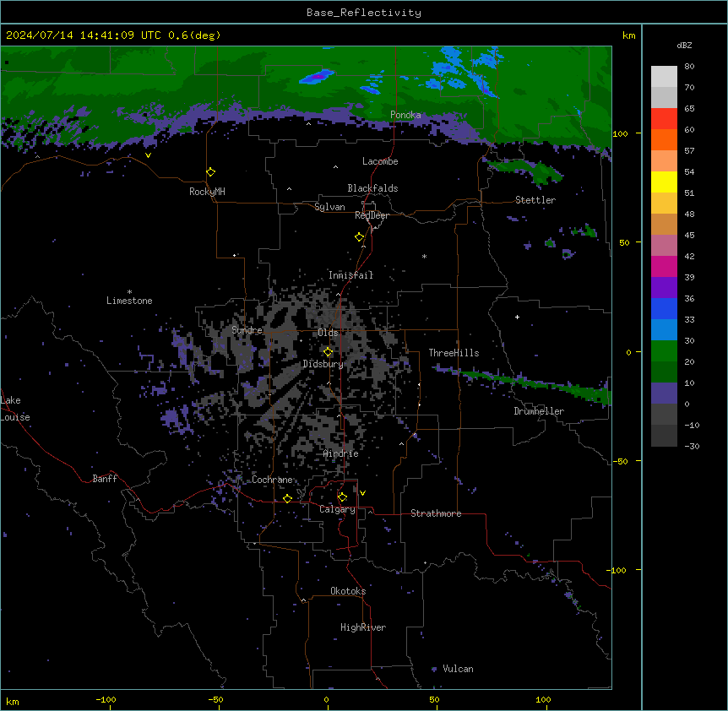This screenshot has width=728, height=711.
Task: Select the yellow swatch between 54 and 51 dBZ
Action: pyautogui.click(x=664, y=182)
